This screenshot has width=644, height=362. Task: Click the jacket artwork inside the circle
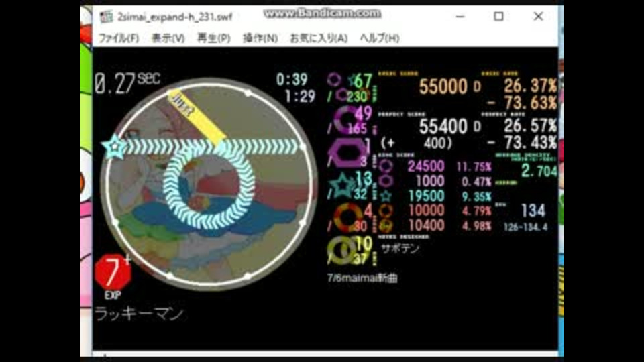point(209,184)
